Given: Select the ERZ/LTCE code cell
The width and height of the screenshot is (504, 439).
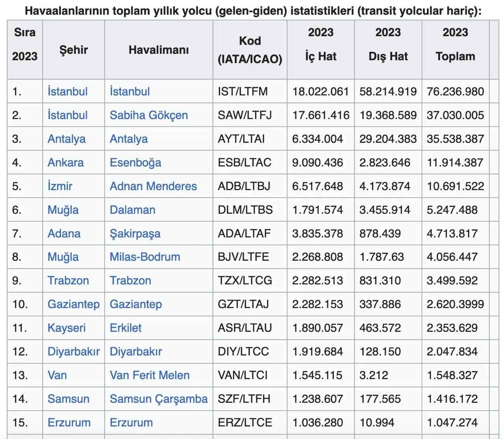Looking at the screenshot, I should coord(250,422).
